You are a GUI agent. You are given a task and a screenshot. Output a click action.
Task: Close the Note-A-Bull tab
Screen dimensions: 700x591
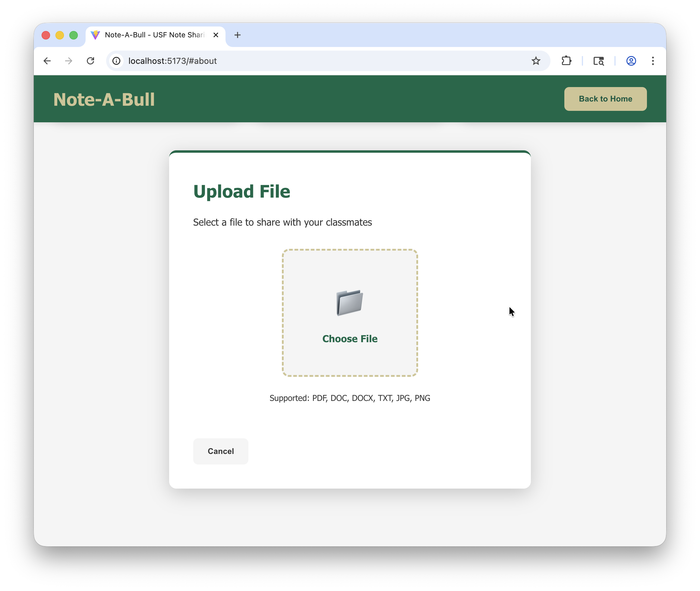coord(216,35)
